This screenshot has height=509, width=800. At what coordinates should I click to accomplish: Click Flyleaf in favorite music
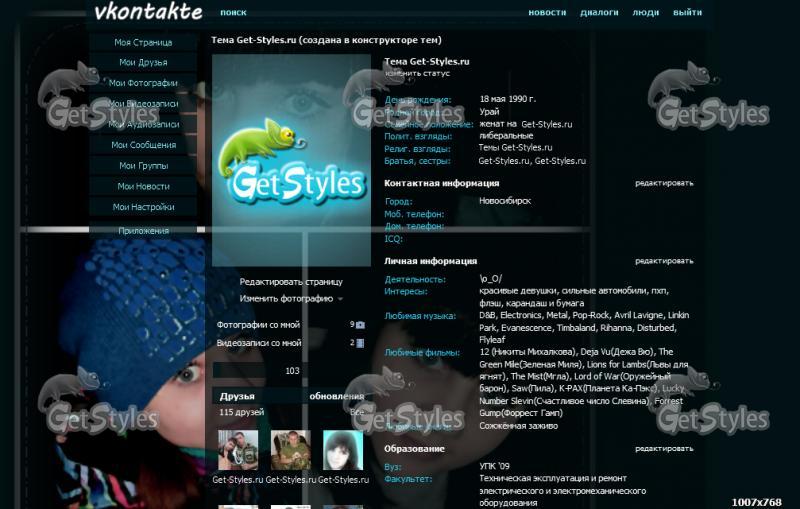tap(492, 340)
